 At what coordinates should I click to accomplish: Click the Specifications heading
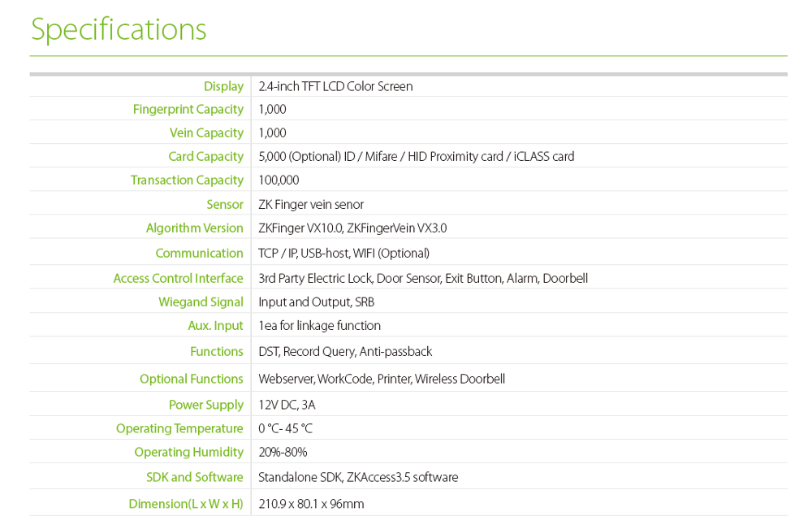pos(119,29)
